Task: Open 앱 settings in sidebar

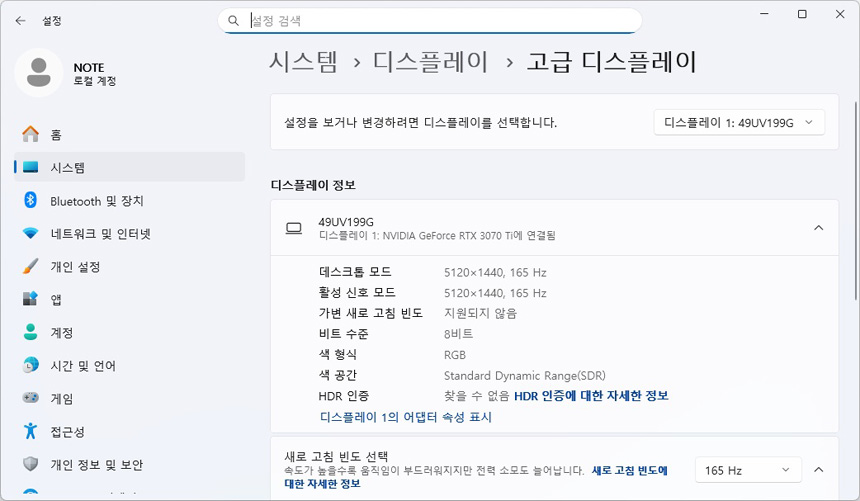Action: click(56, 300)
